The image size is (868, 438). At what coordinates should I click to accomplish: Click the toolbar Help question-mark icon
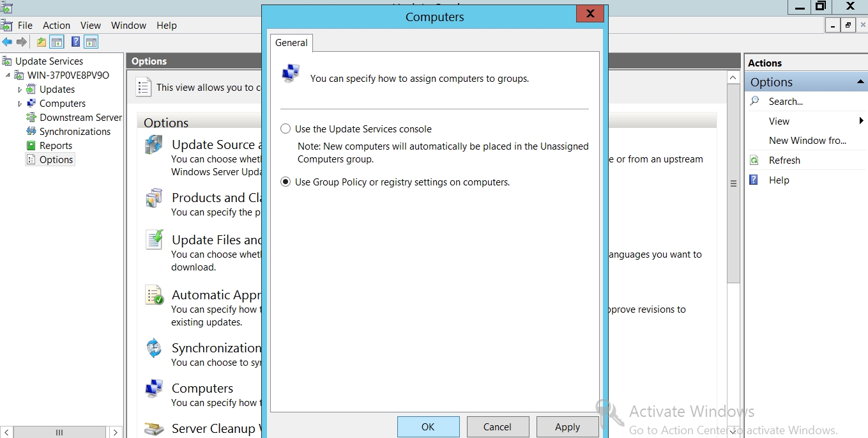[75, 42]
